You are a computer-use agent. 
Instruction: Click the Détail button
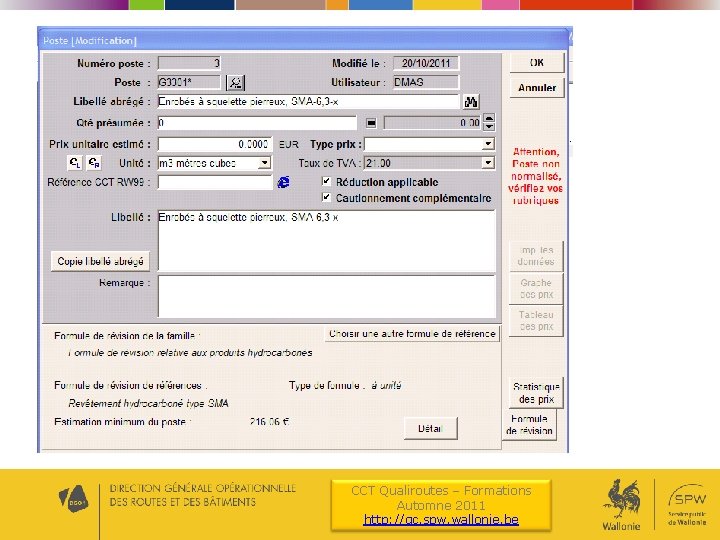(x=430, y=428)
